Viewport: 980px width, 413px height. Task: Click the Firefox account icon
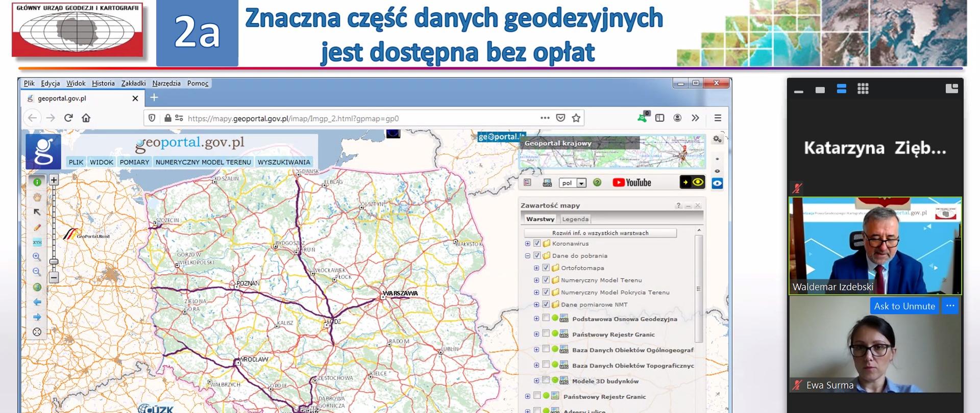677,118
